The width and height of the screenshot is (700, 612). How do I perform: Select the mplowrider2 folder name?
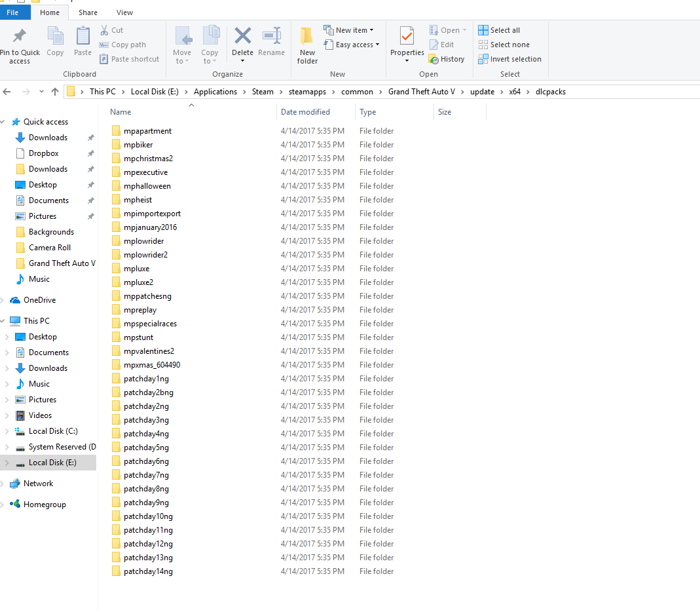pos(145,255)
